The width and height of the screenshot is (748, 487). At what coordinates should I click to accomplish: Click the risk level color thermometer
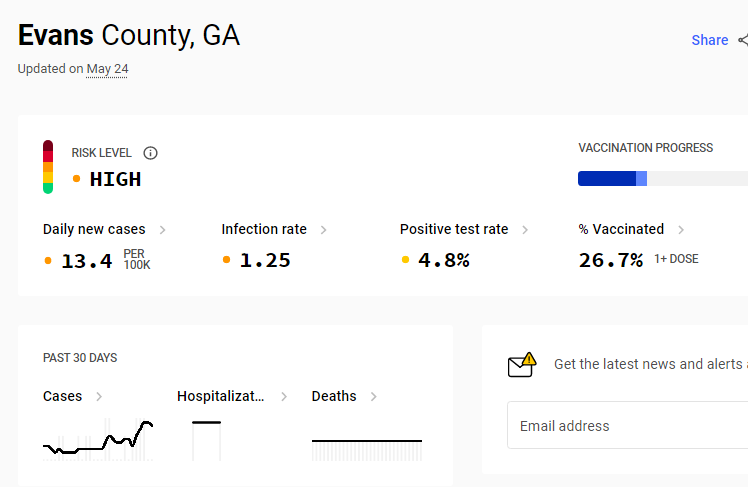(48, 167)
